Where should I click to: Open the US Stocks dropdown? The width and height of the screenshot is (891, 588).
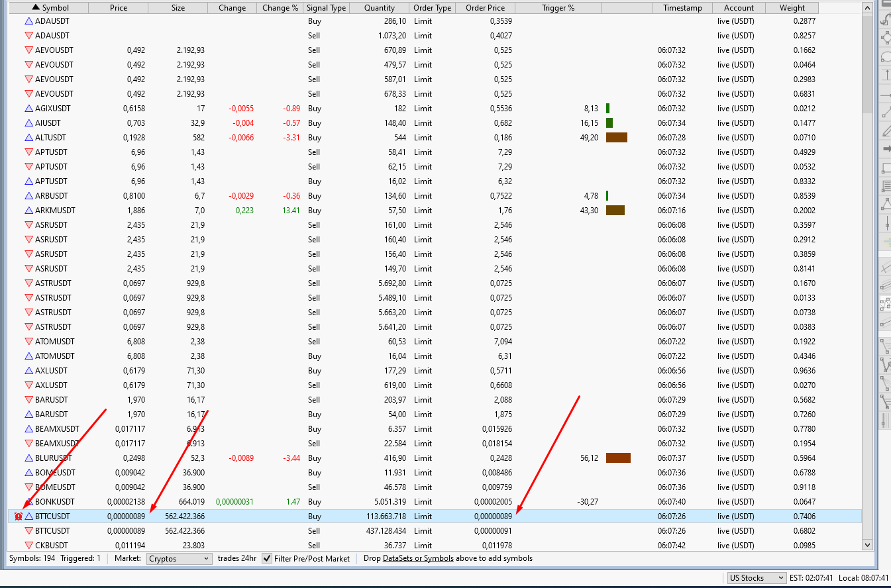tap(757, 578)
